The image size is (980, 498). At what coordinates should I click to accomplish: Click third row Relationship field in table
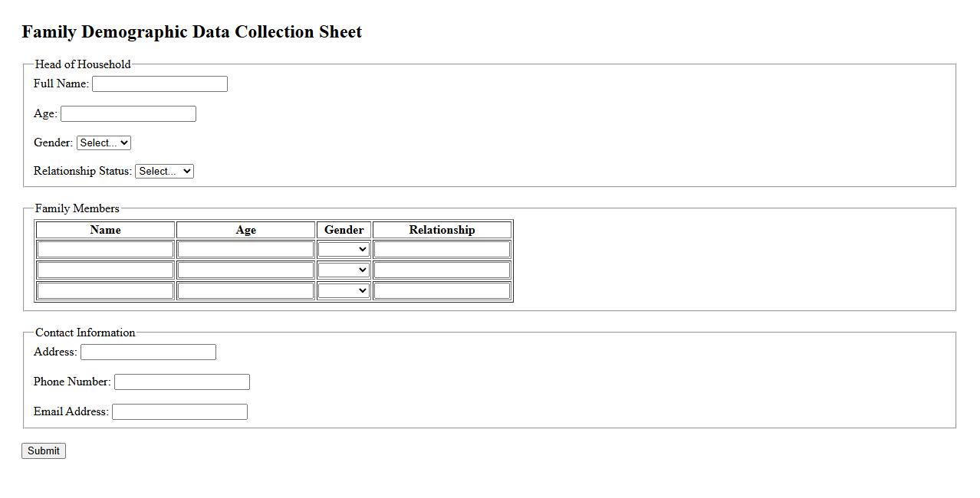pyautogui.click(x=442, y=291)
